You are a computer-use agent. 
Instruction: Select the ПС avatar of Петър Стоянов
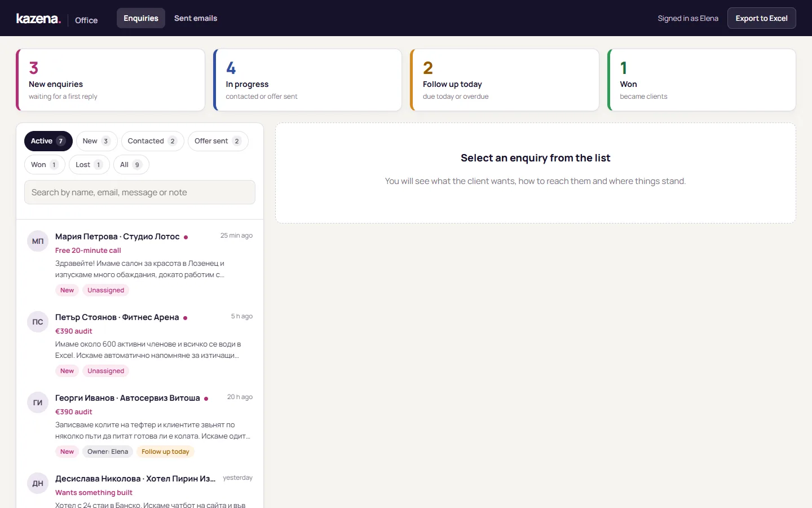[38, 322]
